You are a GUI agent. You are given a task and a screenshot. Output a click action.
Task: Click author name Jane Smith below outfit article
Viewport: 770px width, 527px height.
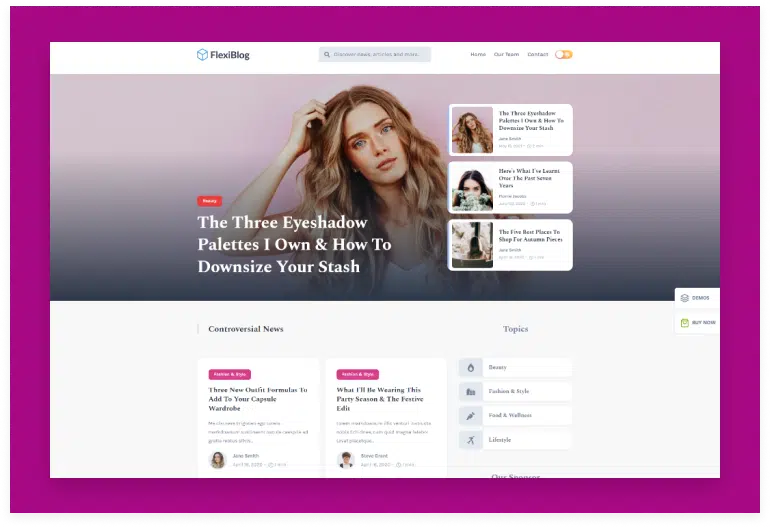tap(246, 456)
